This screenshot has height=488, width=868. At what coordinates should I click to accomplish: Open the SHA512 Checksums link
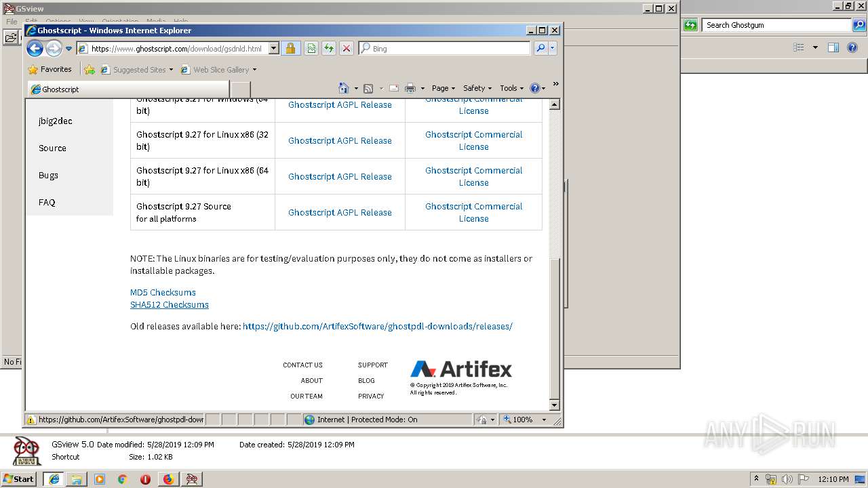pyautogui.click(x=170, y=304)
